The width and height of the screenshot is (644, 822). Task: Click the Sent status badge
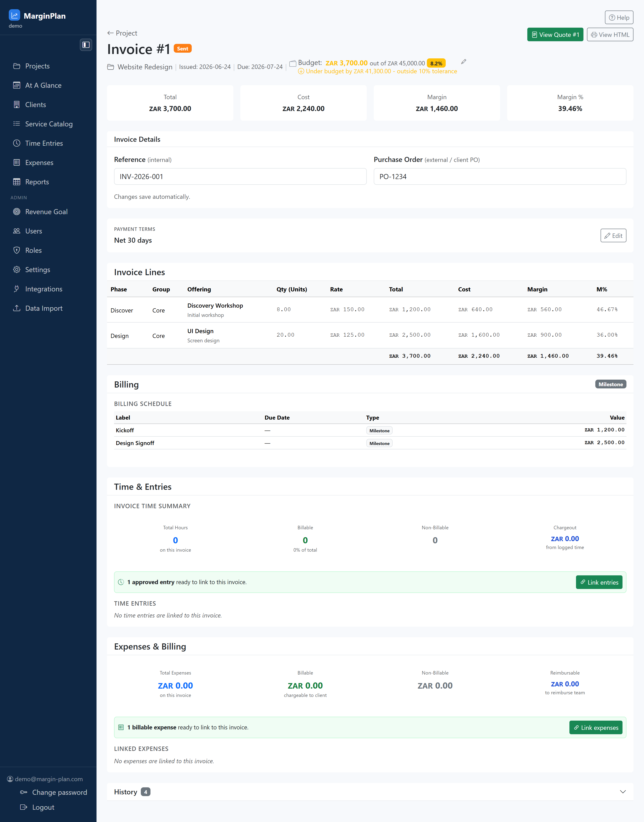click(182, 49)
